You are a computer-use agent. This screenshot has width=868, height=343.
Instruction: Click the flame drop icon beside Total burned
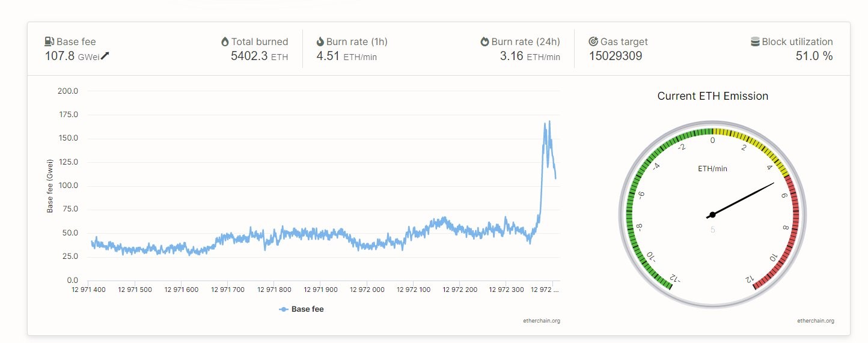[x=225, y=41]
